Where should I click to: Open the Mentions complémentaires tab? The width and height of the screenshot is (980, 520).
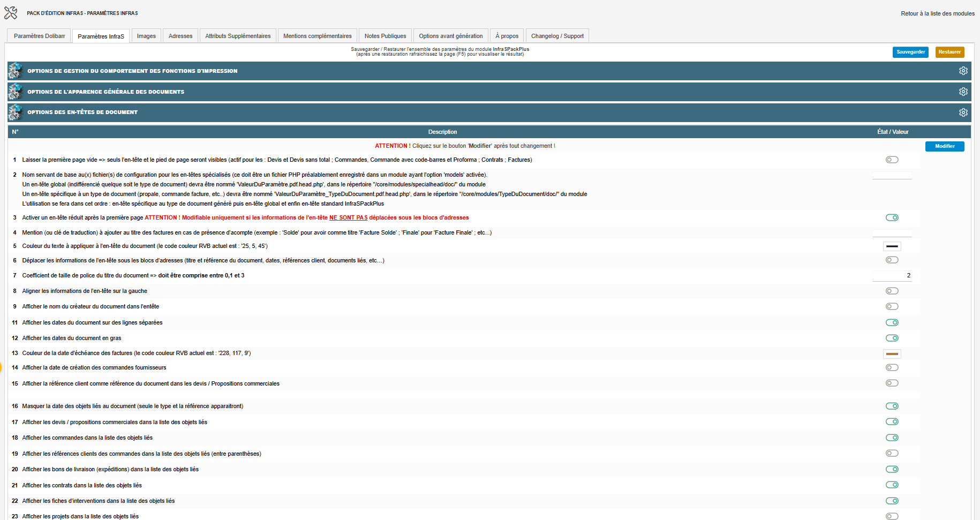[x=318, y=36]
